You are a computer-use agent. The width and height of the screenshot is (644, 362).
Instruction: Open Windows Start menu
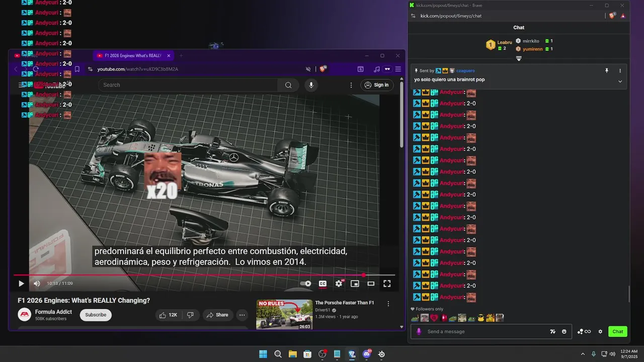(263, 354)
